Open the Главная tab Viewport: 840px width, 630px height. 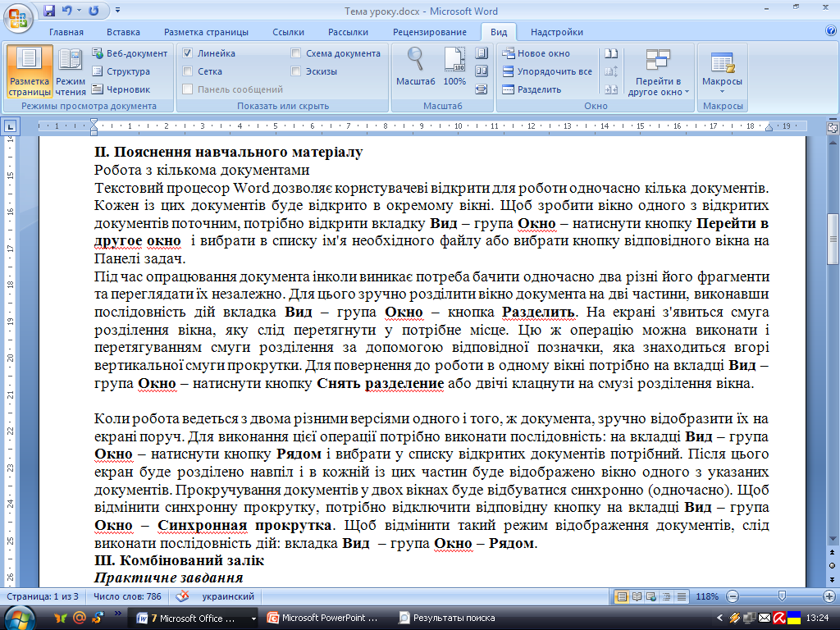(x=66, y=32)
